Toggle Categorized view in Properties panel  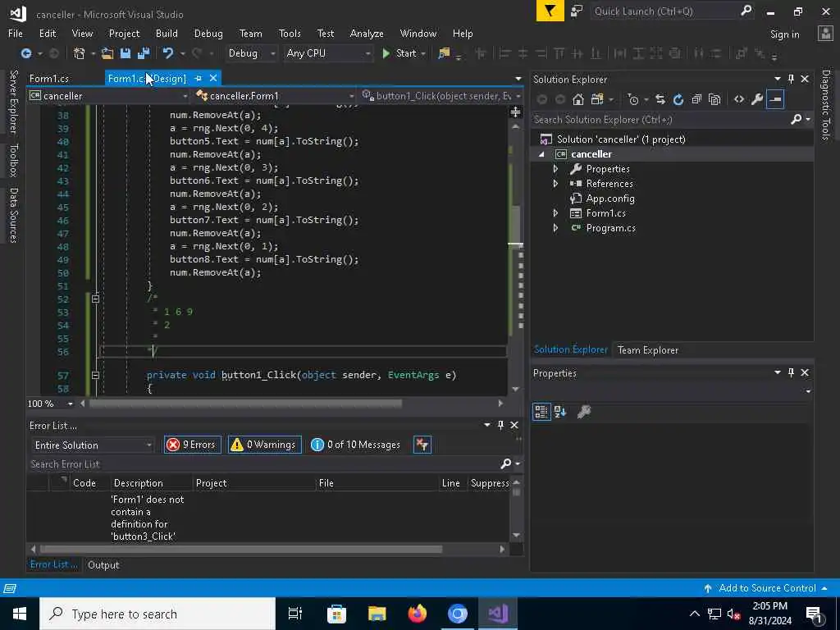tap(541, 412)
